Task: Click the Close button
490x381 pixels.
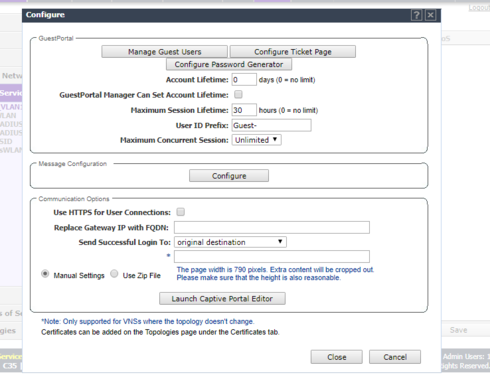Action: (337, 357)
